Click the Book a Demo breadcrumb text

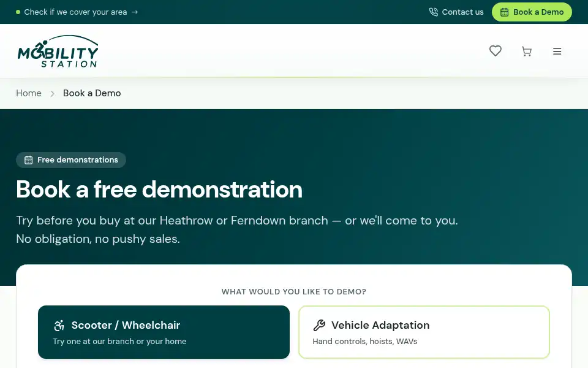pyautogui.click(x=92, y=93)
